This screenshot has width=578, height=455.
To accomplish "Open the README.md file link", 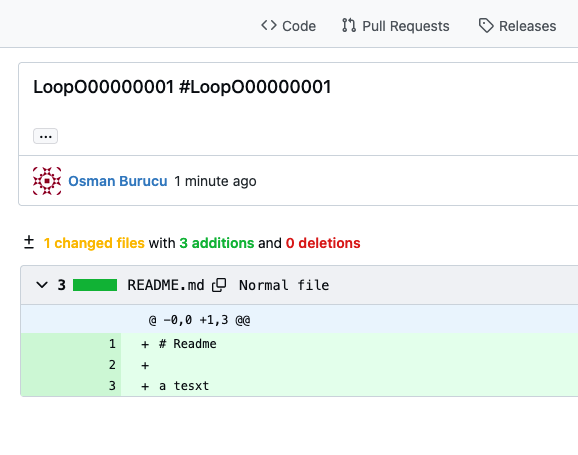I will 166,285.
